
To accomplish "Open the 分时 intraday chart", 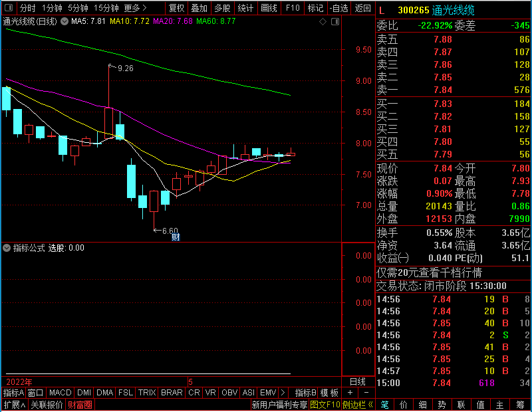I will tap(27, 8).
